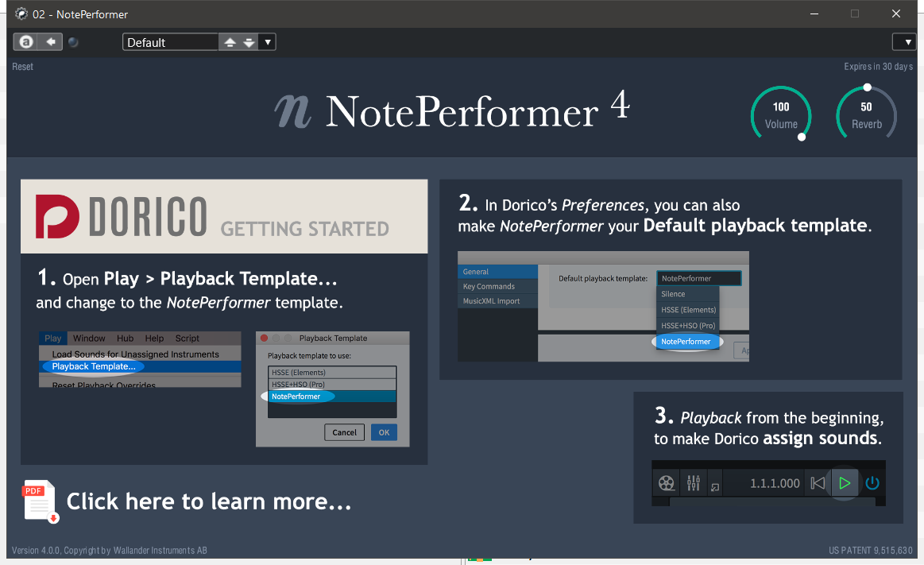Open the preset dropdown next to Default

(x=268, y=42)
